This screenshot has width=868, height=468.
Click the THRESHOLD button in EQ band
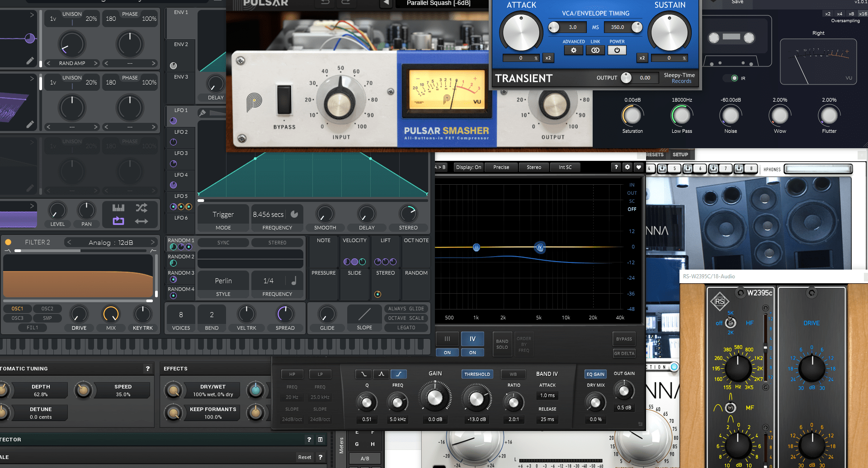[x=477, y=374]
